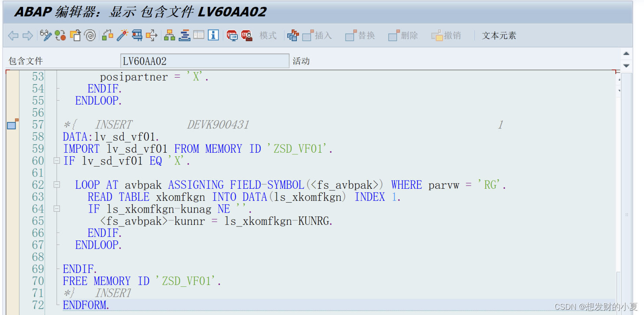Screen dimensions: 644x315
Task: Click the 文本元素 text elements button
Action: [499, 36]
